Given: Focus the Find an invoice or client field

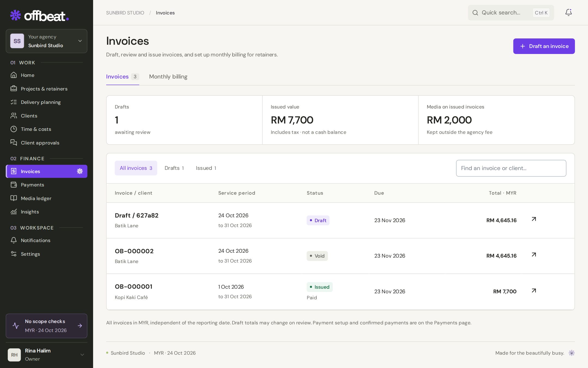Looking at the screenshot, I should point(511,168).
